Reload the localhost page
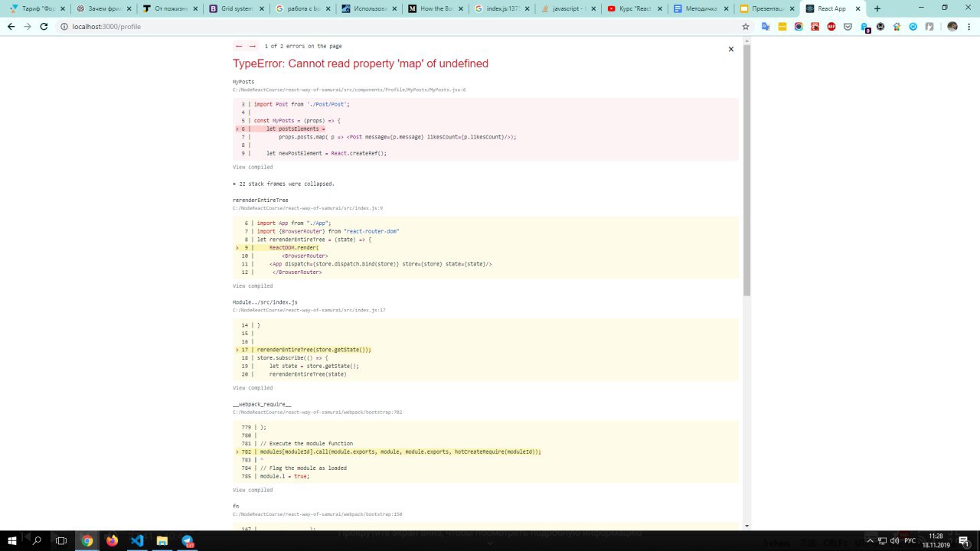 [x=44, y=26]
